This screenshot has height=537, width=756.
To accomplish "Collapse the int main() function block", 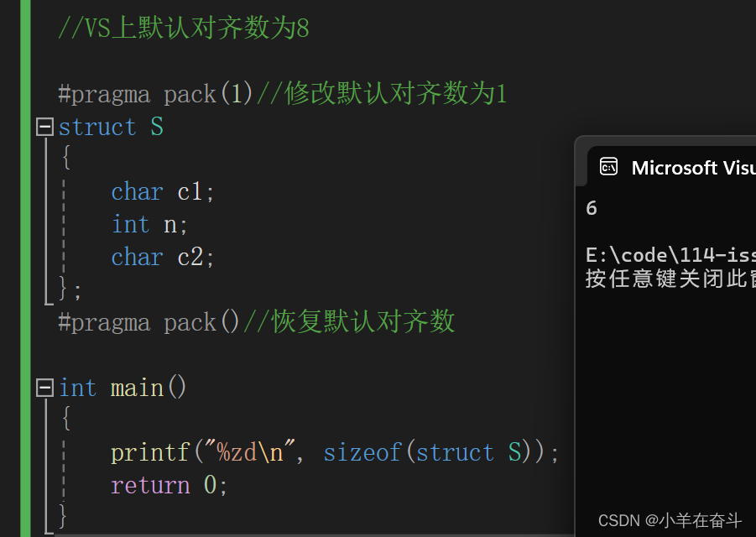I will click(44, 388).
